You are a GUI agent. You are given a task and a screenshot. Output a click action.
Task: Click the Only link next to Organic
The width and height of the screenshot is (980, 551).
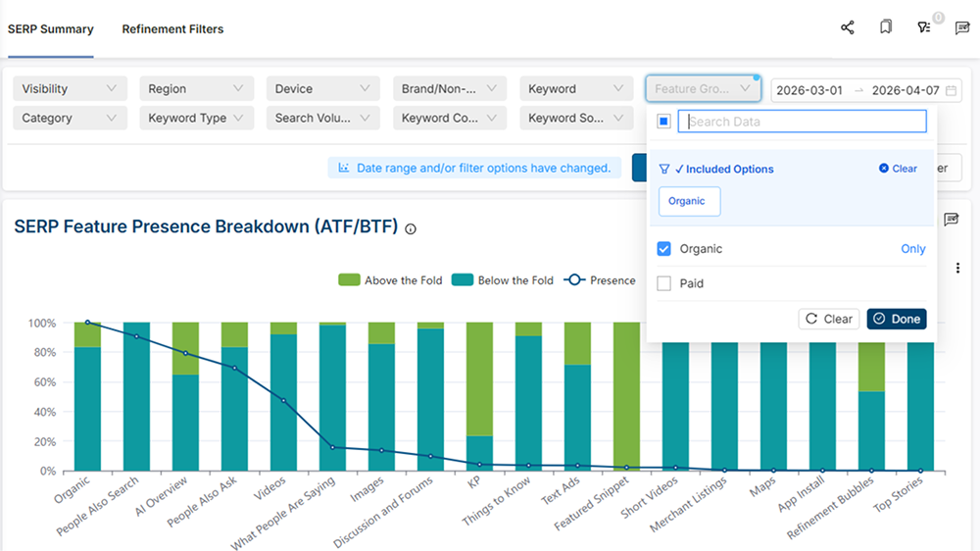912,249
